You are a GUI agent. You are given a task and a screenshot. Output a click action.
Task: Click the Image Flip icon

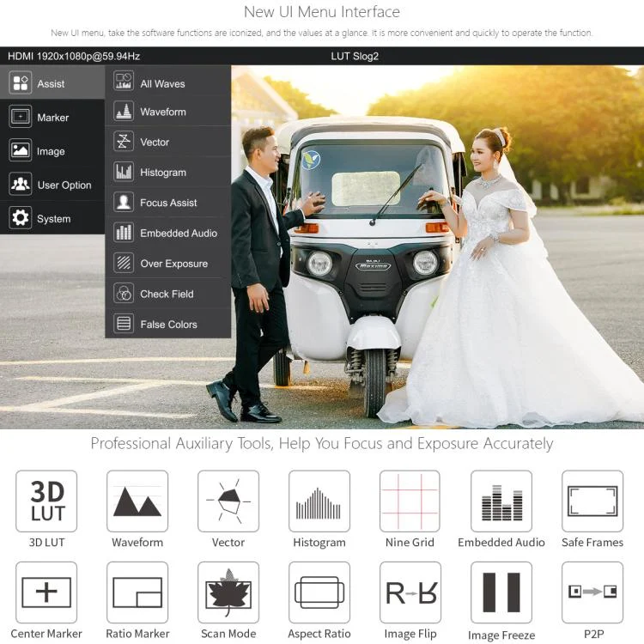[410, 592]
